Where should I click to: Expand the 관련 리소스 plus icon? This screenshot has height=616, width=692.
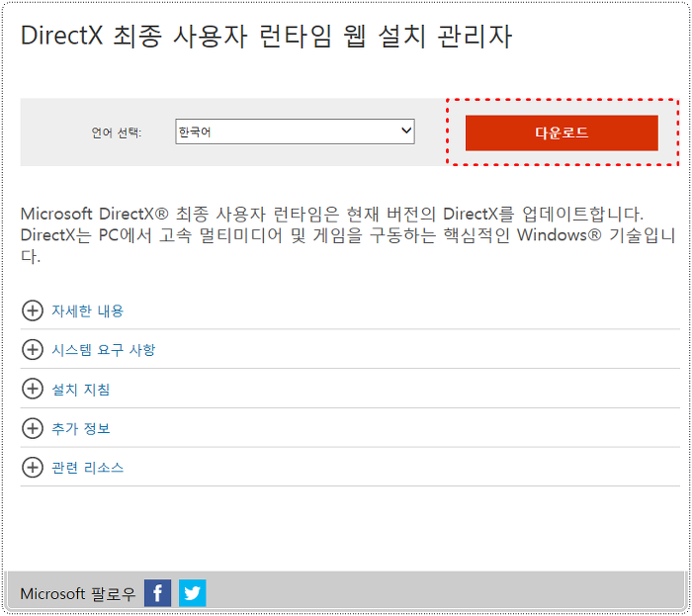tap(33, 468)
